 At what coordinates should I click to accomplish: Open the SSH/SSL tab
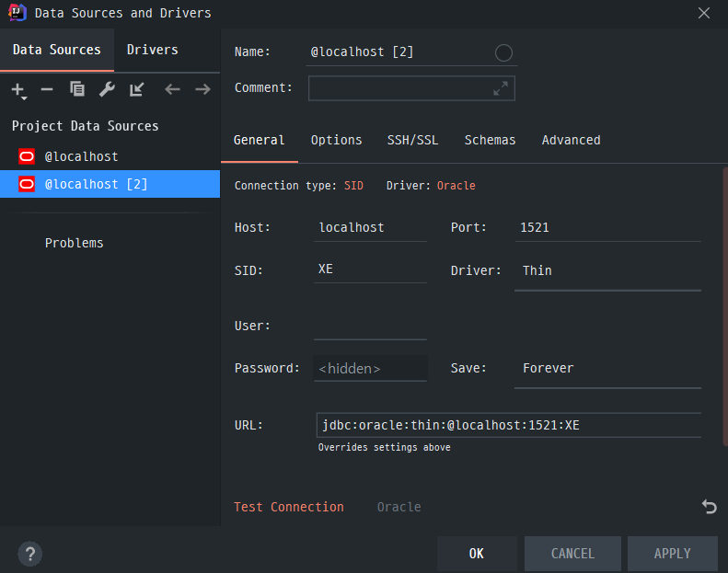[412, 140]
